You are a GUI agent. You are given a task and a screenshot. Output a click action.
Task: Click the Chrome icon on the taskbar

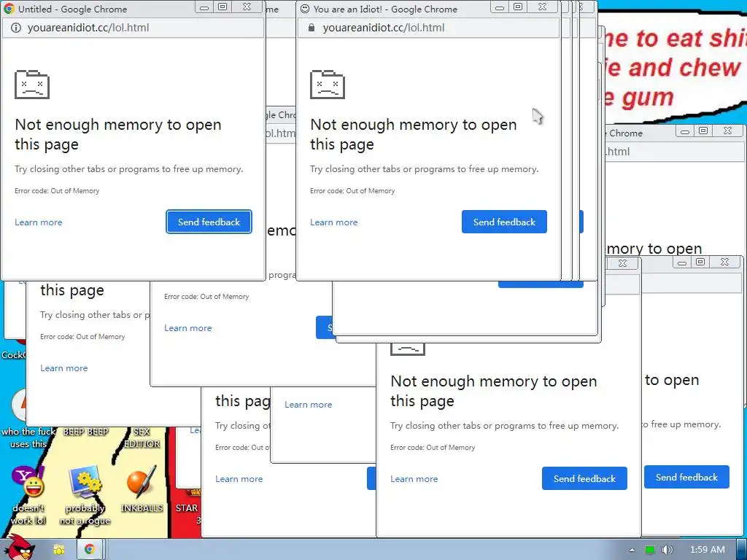[89, 550]
